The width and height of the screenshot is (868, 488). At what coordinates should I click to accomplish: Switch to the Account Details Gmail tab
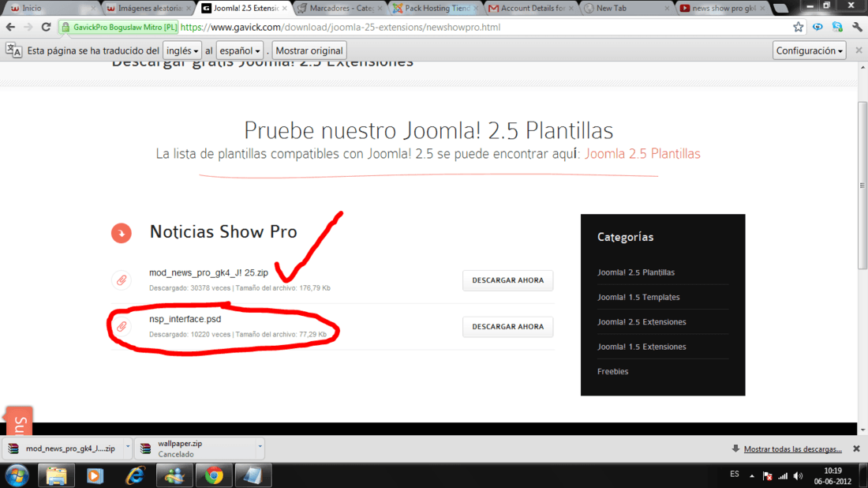pos(530,9)
